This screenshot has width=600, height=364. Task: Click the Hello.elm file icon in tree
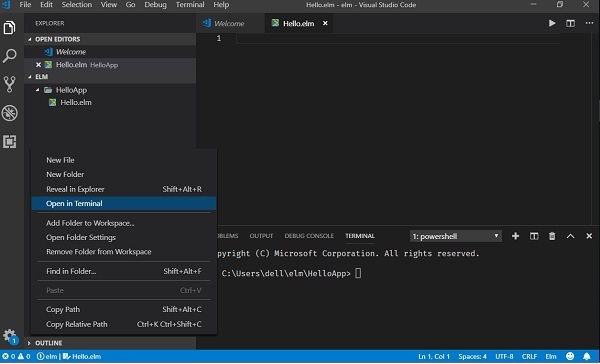pos(52,102)
